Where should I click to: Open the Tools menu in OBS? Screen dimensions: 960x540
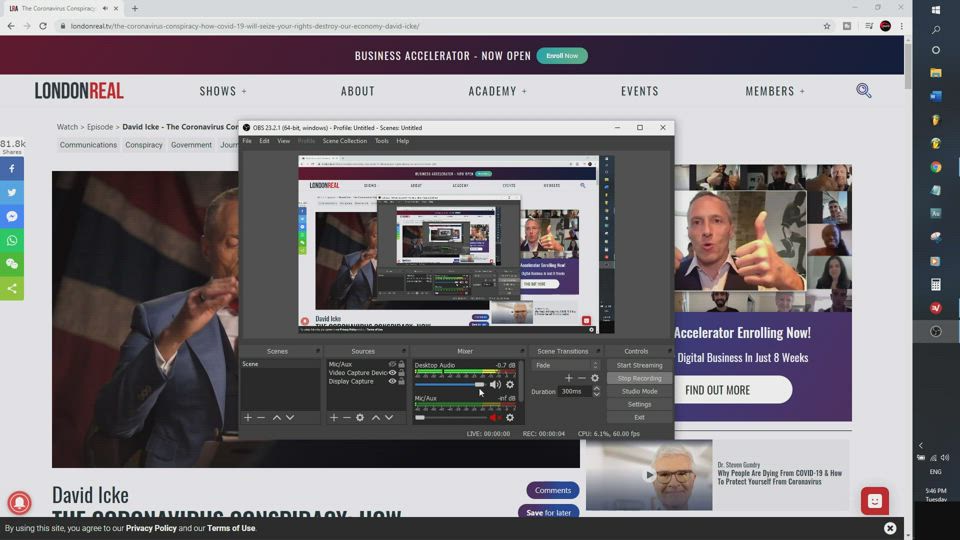pyautogui.click(x=381, y=141)
